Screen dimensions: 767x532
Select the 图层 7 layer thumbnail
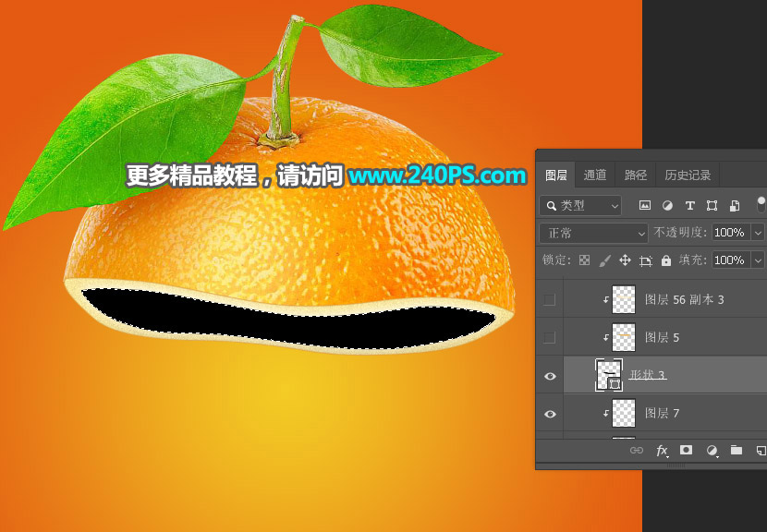624,413
